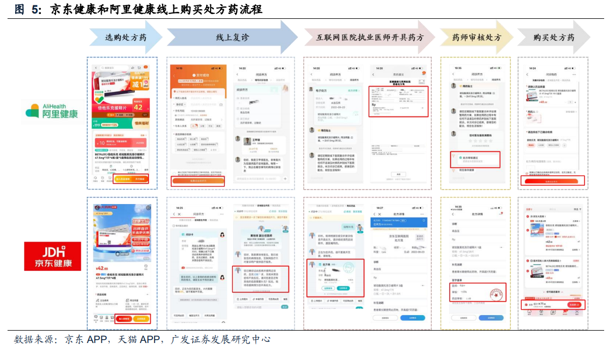Open the cart icon atop AliHealth product page
The image size is (616, 364).
coord(139,68)
